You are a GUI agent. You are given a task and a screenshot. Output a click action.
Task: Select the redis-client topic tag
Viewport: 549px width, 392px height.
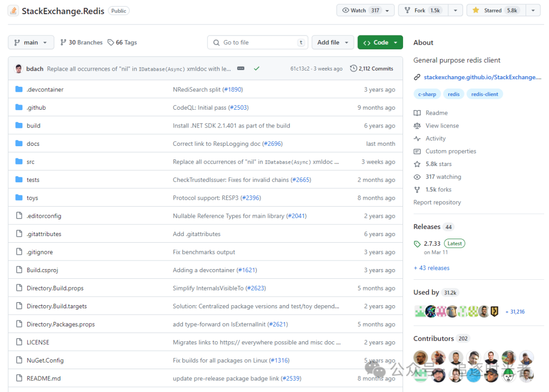484,94
